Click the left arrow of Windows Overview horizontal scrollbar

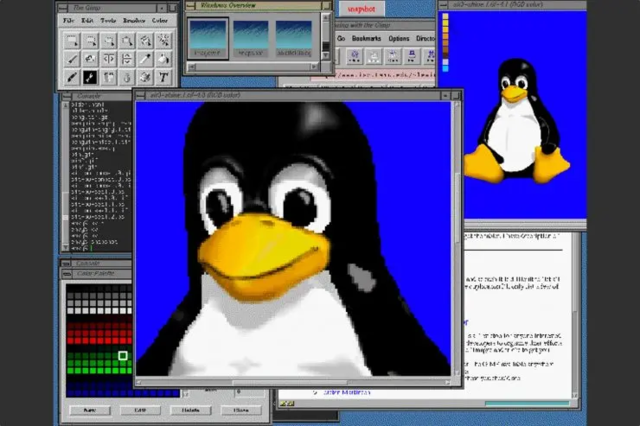coord(192,67)
